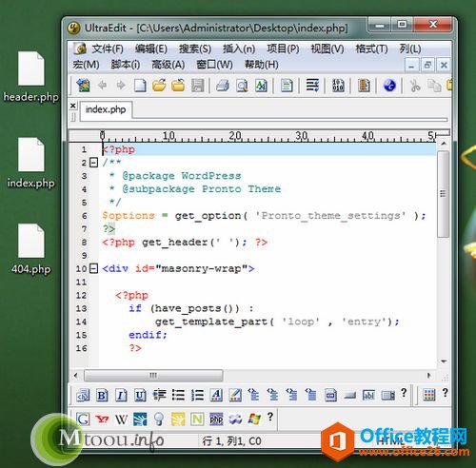Click line number 12 in gutter

point(81,296)
